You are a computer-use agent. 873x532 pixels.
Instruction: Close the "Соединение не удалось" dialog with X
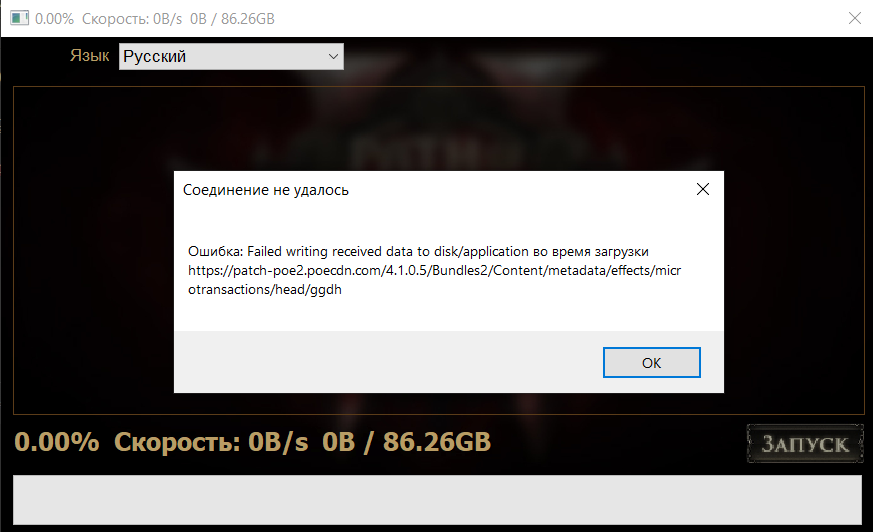[703, 189]
